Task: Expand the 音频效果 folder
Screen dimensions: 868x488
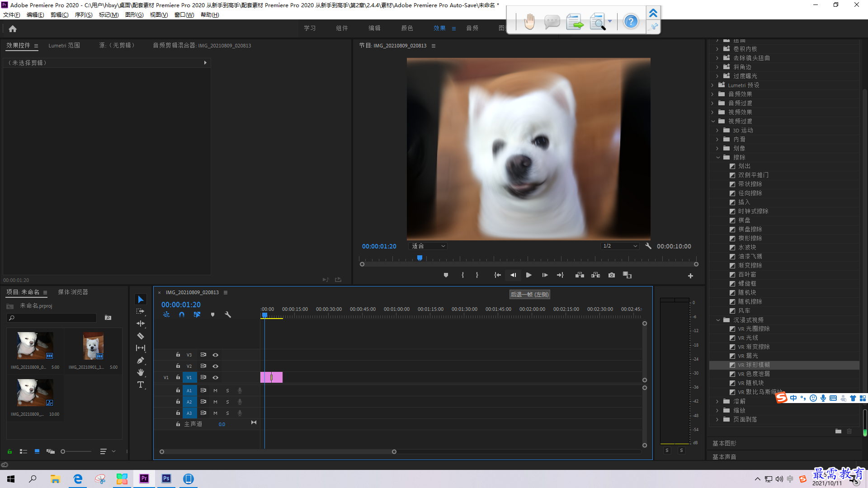Action: click(713, 94)
